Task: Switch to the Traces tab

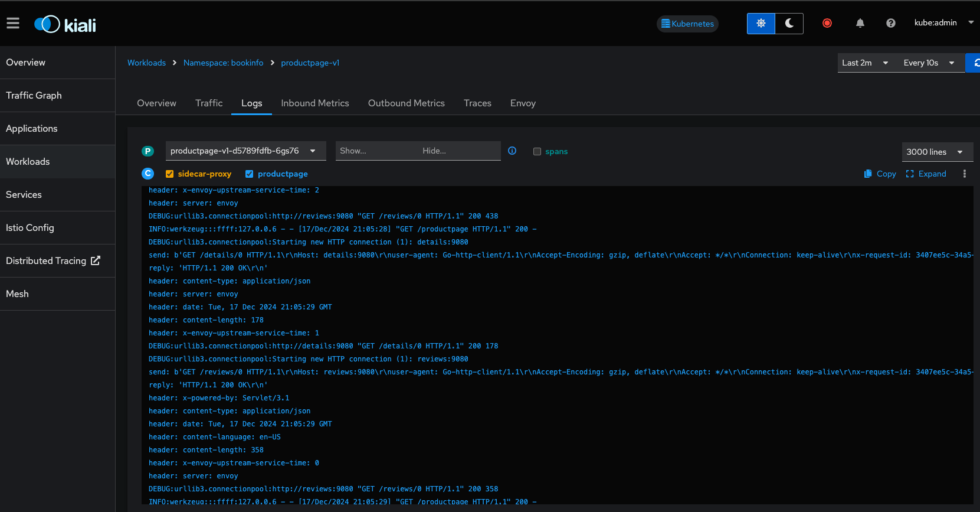Action: pos(477,103)
